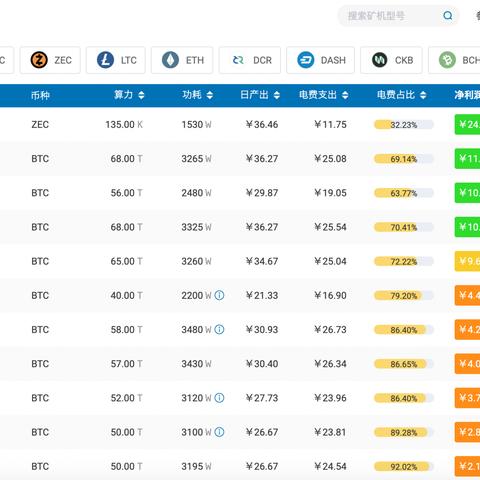
Task: Select the BCH coin icon filter
Action: point(447,60)
